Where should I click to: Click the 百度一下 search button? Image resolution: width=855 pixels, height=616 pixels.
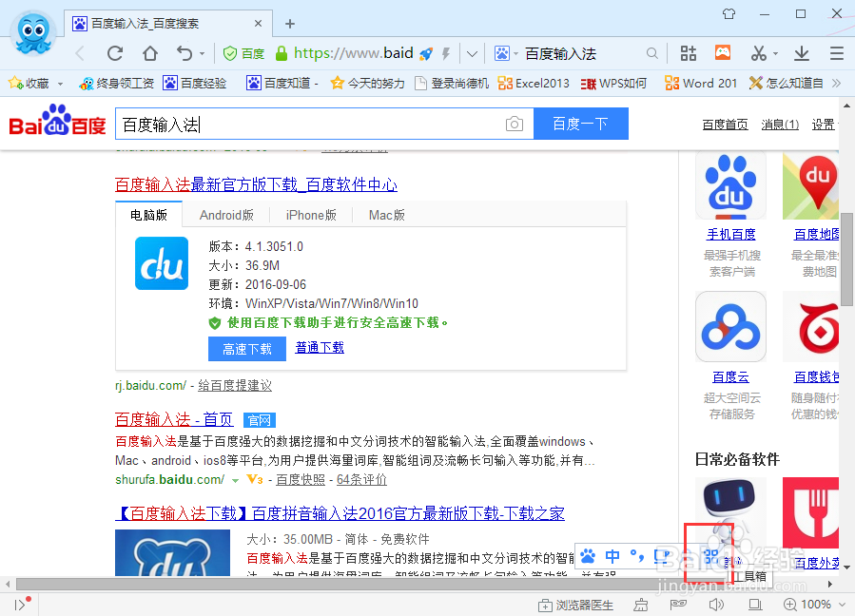(x=581, y=124)
